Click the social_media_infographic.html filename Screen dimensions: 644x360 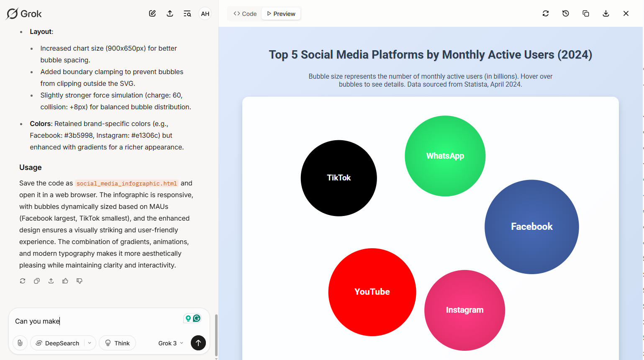click(x=127, y=183)
